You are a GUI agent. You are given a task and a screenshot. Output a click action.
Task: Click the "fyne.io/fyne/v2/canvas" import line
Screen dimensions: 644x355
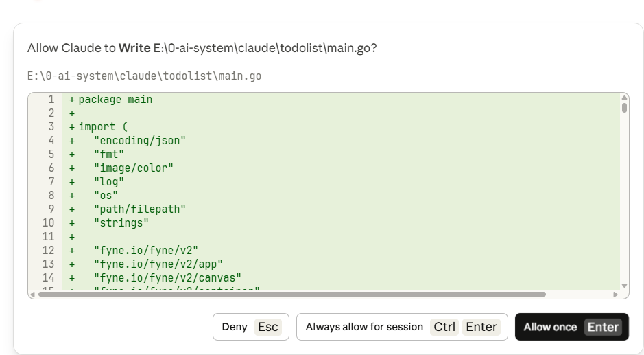[167, 278]
